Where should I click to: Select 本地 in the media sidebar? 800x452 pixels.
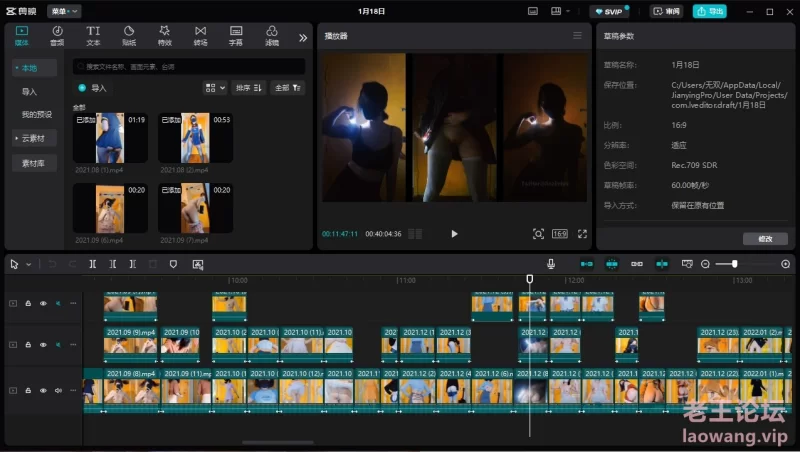(x=34, y=68)
